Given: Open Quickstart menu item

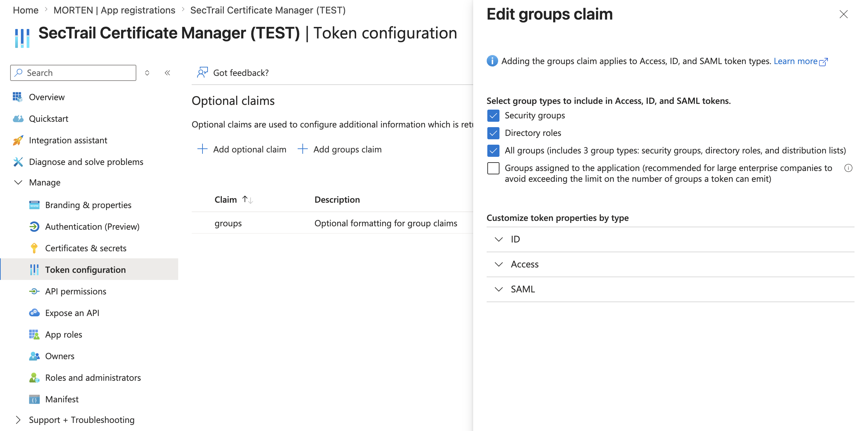Looking at the screenshot, I should pyautogui.click(x=49, y=119).
